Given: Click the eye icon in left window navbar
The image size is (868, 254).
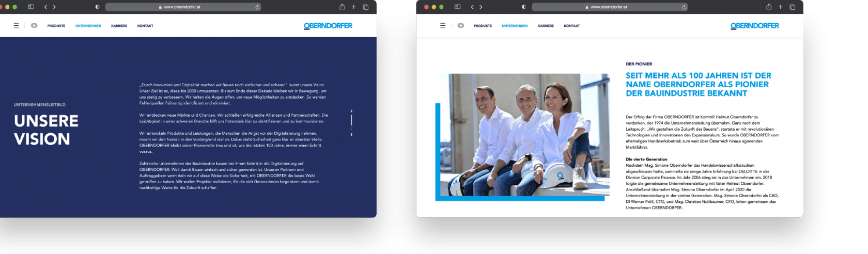Looking at the screenshot, I should coord(34,25).
